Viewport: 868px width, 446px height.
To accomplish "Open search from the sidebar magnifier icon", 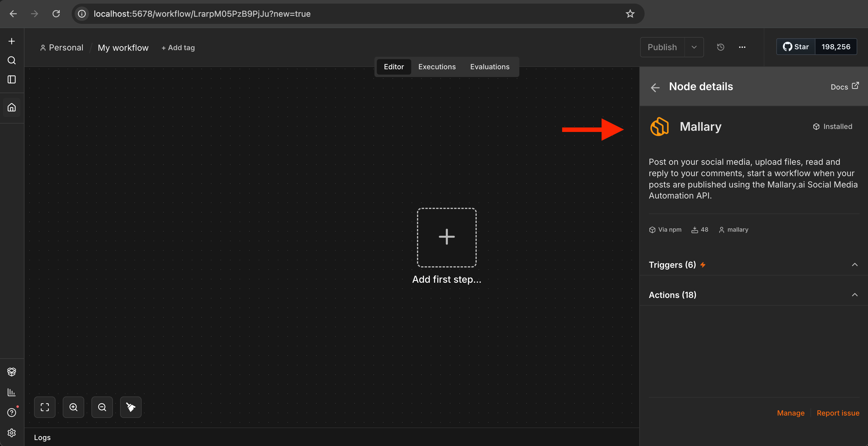I will point(11,60).
